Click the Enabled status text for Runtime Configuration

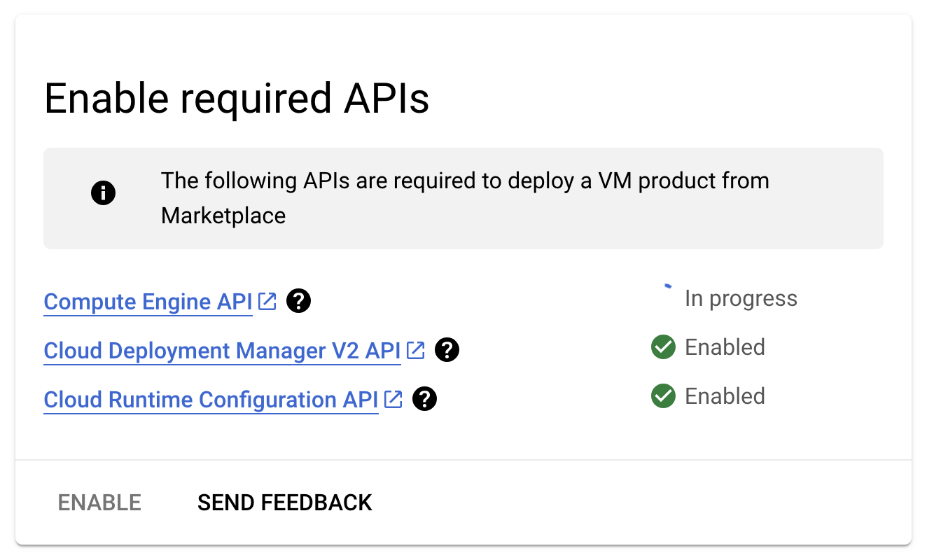725,396
